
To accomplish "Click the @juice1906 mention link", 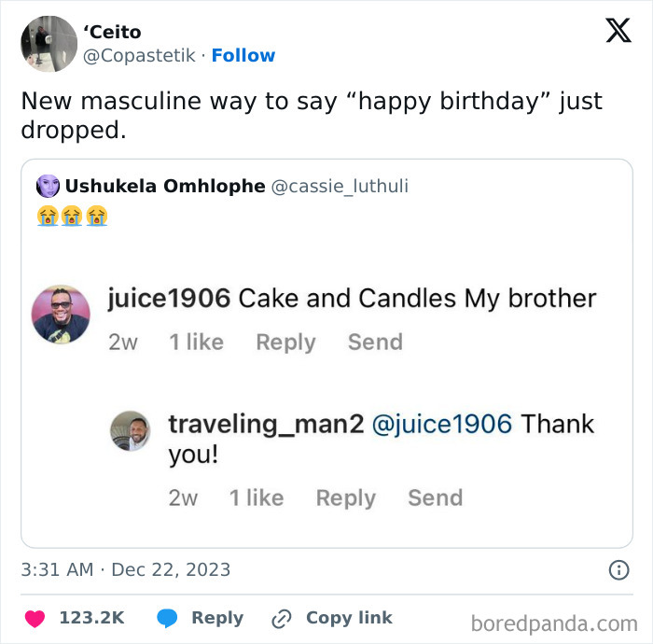I will click(441, 424).
